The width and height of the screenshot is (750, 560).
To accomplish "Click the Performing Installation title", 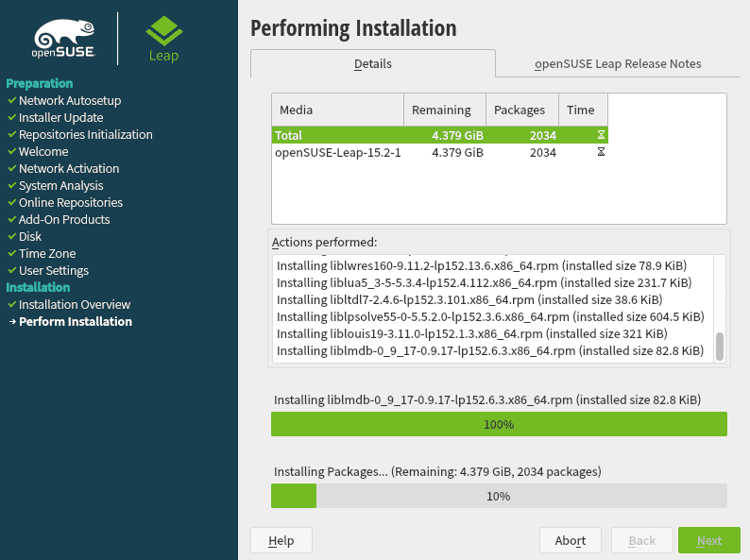I will [353, 28].
